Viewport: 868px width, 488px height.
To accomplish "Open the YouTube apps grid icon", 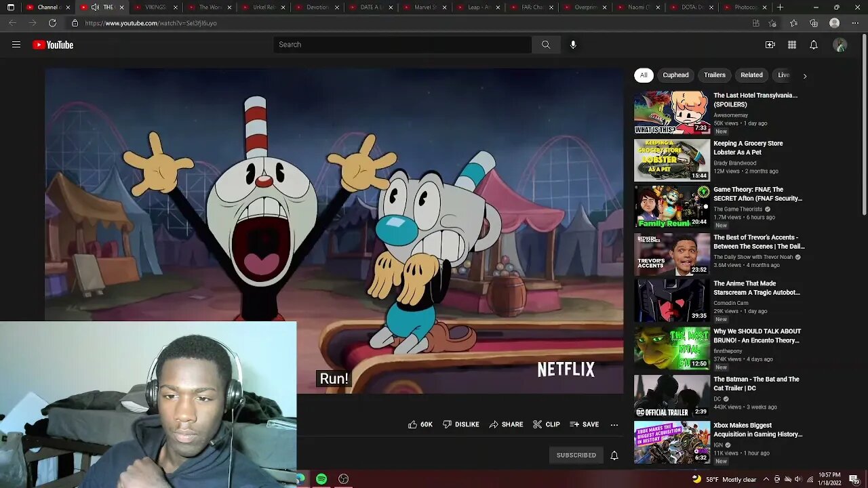I will click(x=792, y=45).
